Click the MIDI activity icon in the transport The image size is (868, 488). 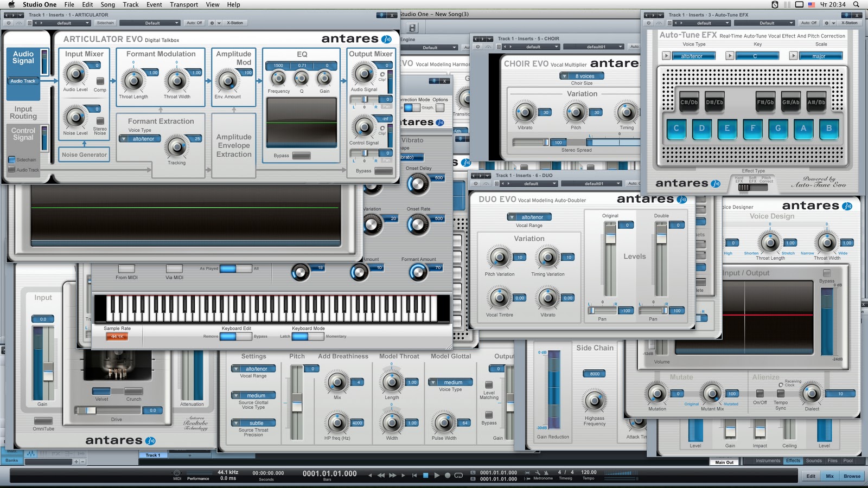[x=176, y=473]
